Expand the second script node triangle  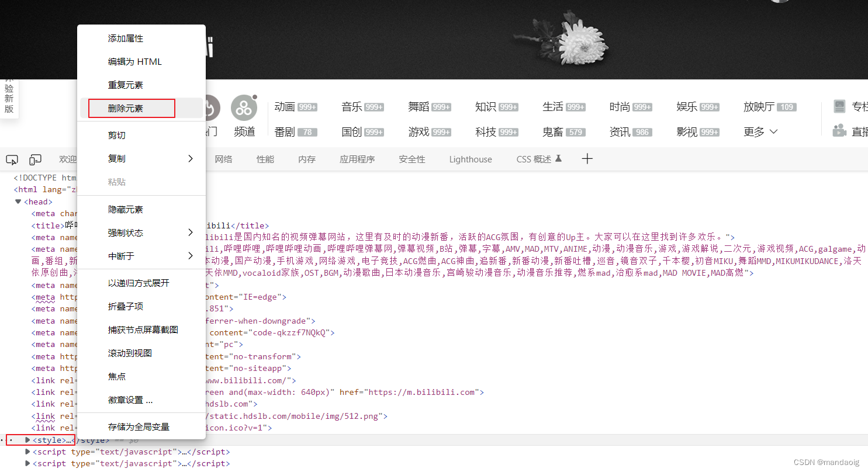[27, 463]
